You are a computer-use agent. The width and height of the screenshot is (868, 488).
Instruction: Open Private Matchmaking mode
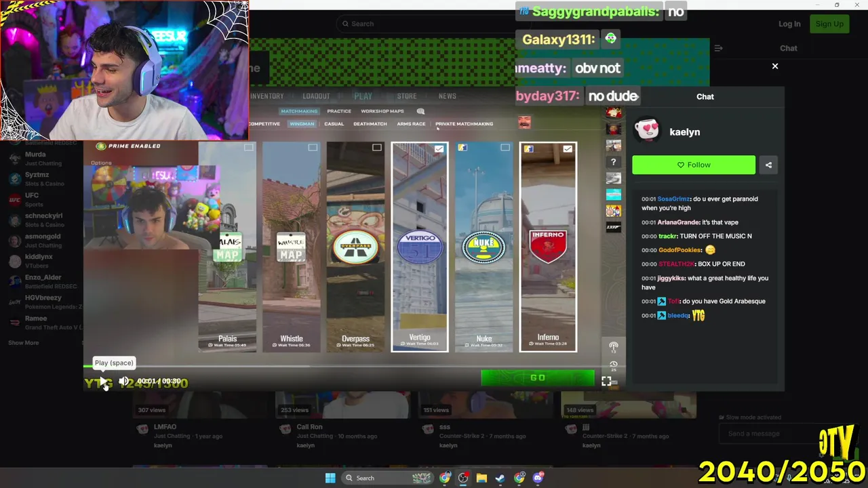point(464,124)
